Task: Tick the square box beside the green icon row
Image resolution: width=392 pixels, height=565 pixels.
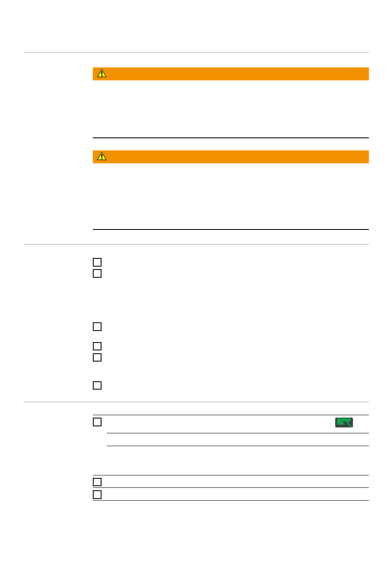Action: click(97, 422)
